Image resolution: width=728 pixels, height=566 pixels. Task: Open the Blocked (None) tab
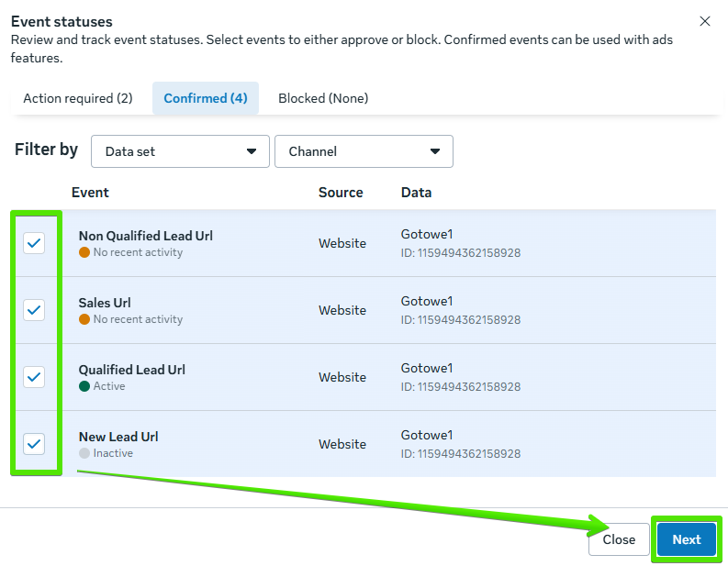323,98
